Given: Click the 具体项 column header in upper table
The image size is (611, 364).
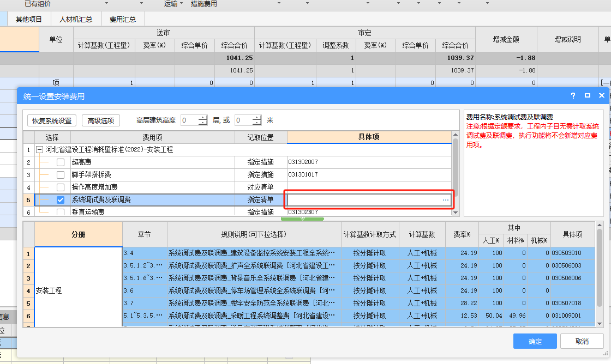Looking at the screenshot, I should click(x=369, y=137).
